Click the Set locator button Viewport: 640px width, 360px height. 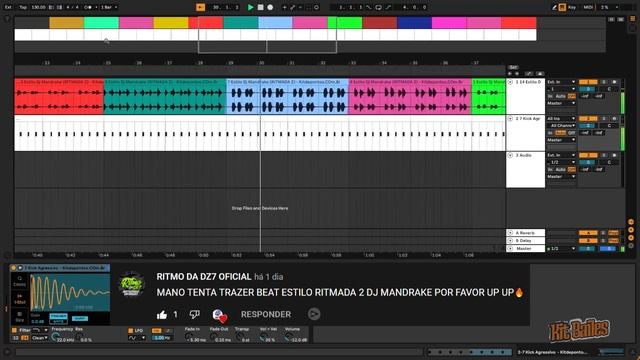pyautogui.click(x=513, y=67)
